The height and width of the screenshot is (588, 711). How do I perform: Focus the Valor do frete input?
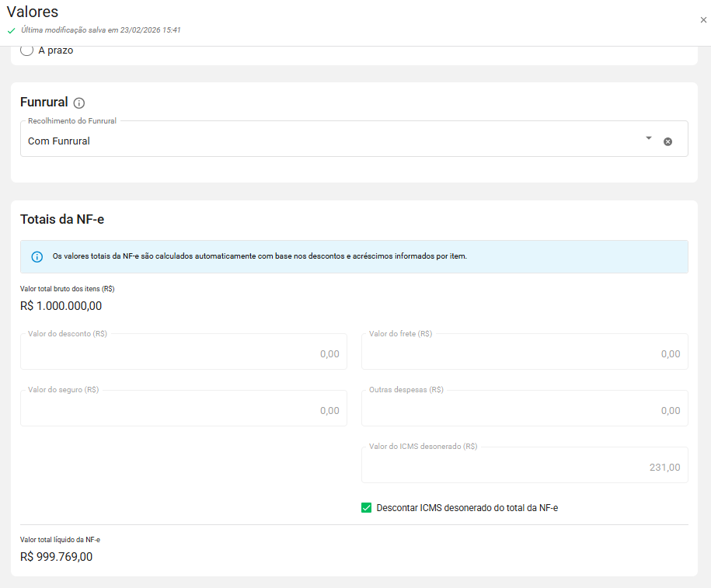(x=525, y=353)
